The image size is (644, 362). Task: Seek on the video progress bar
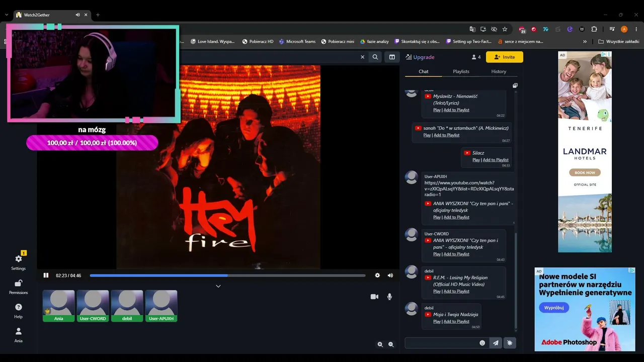(x=227, y=276)
